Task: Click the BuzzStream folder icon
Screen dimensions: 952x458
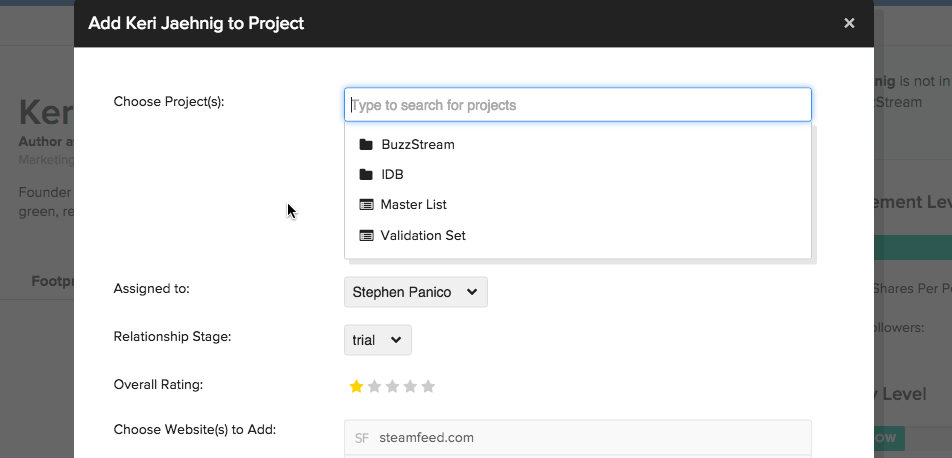Action: click(366, 145)
